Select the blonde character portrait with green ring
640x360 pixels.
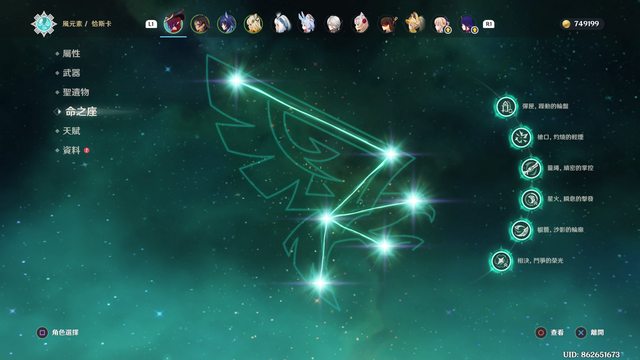(253, 23)
